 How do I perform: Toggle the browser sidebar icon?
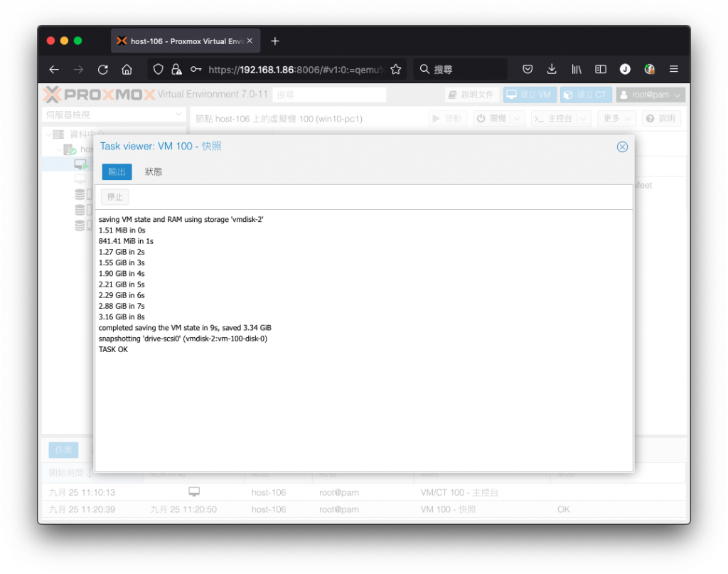(x=600, y=70)
